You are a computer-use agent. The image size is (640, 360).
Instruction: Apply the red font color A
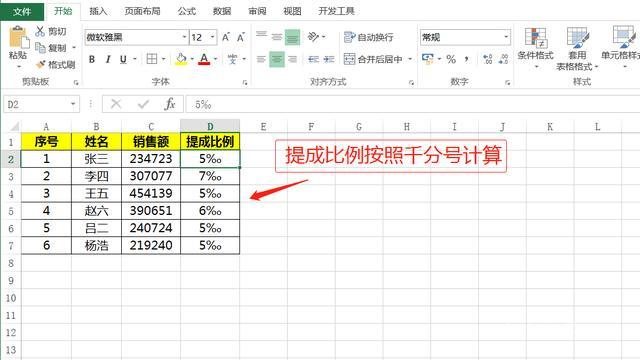[x=204, y=59]
